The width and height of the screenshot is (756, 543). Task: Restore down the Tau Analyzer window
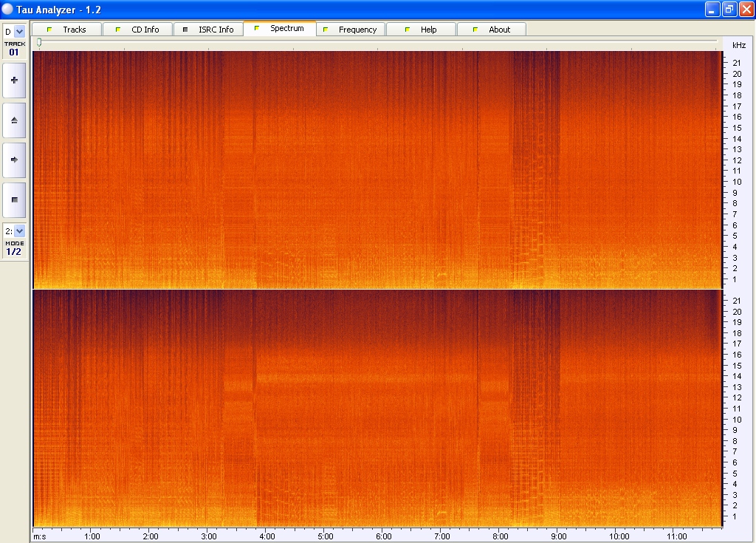tap(729, 9)
